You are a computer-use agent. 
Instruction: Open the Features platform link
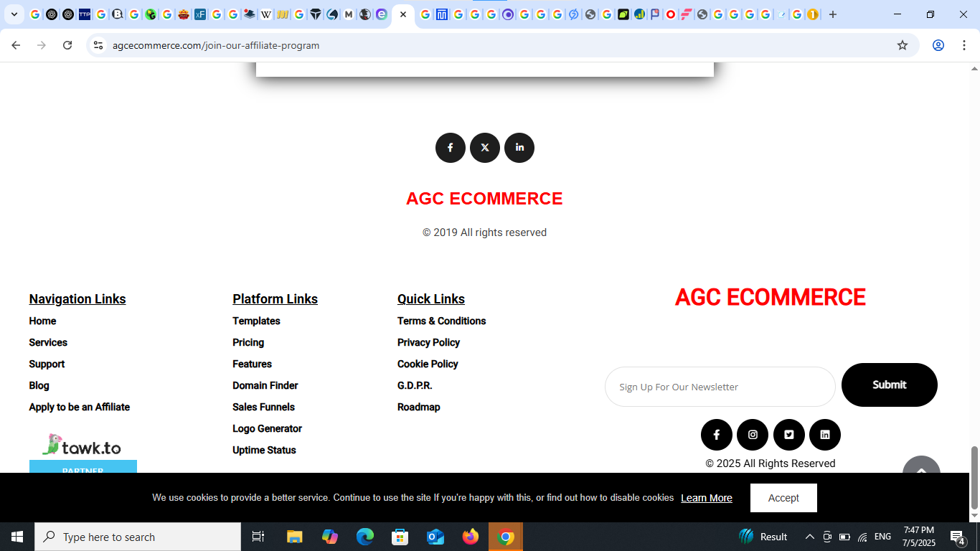[252, 364]
